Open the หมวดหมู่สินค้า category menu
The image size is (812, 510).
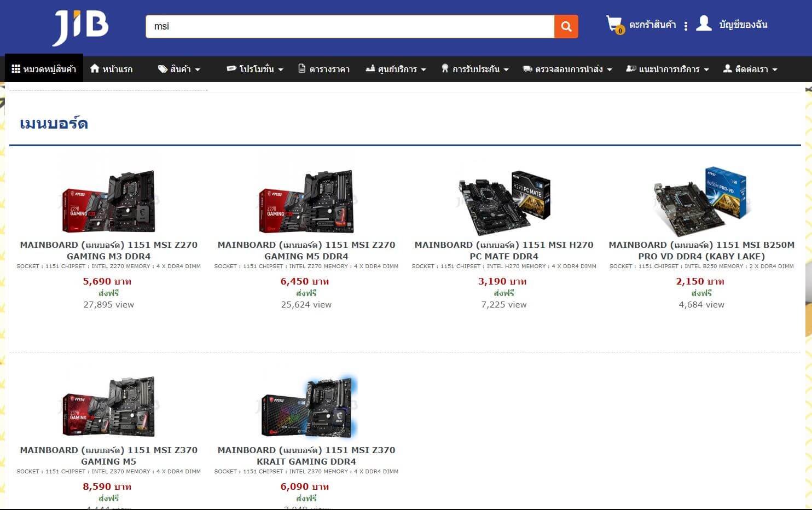click(x=44, y=69)
